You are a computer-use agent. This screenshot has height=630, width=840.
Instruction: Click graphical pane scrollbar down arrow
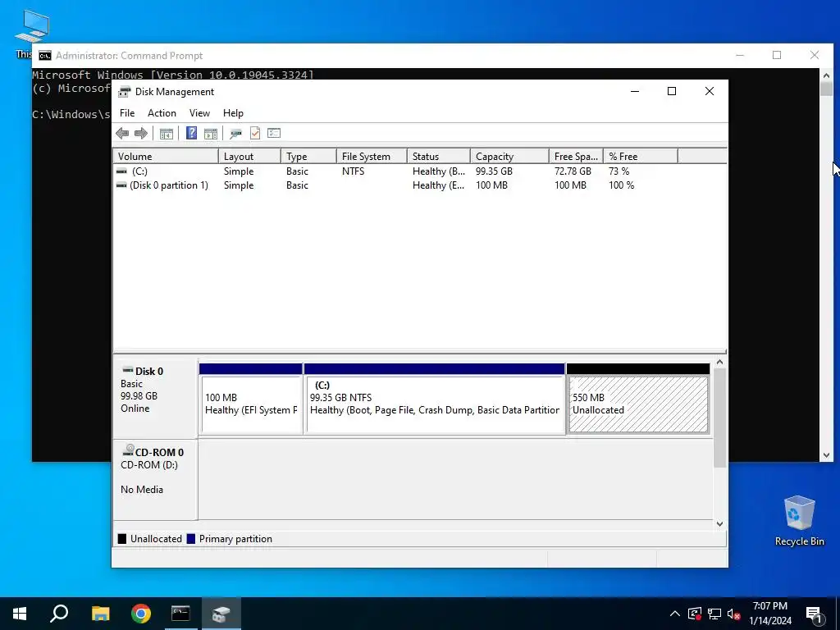(x=720, y=524)
